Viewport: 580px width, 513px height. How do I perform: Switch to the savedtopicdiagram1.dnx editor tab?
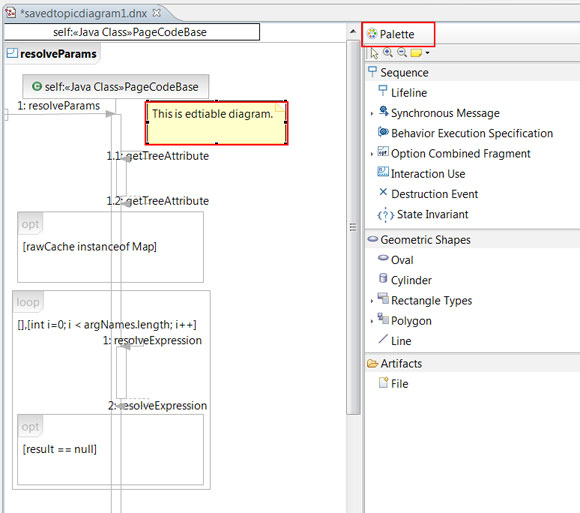[x=83, y=13]
